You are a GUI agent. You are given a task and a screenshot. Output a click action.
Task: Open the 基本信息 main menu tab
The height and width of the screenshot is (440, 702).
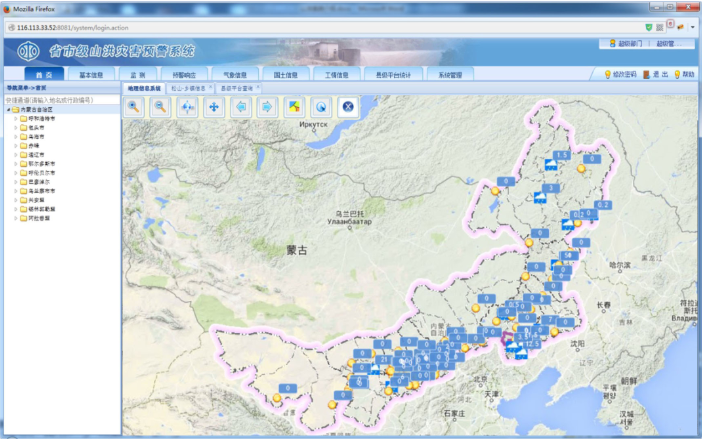(91, 74)
